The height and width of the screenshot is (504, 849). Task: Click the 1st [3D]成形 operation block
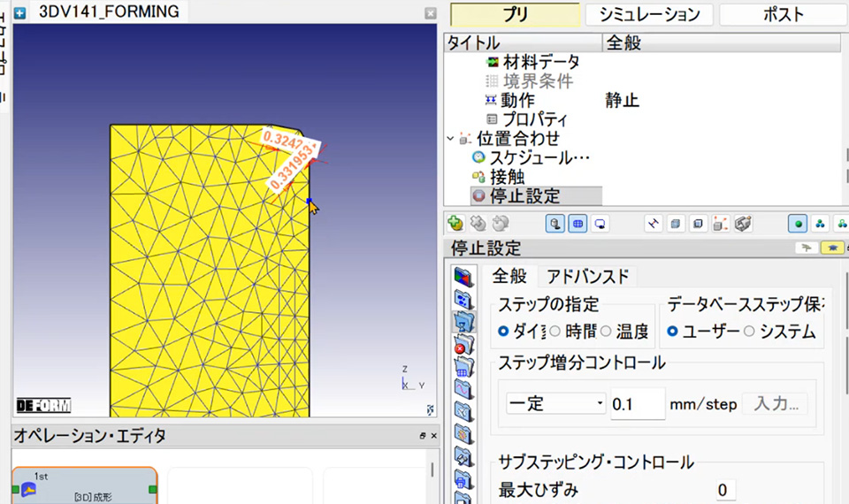tap(85, 485)
